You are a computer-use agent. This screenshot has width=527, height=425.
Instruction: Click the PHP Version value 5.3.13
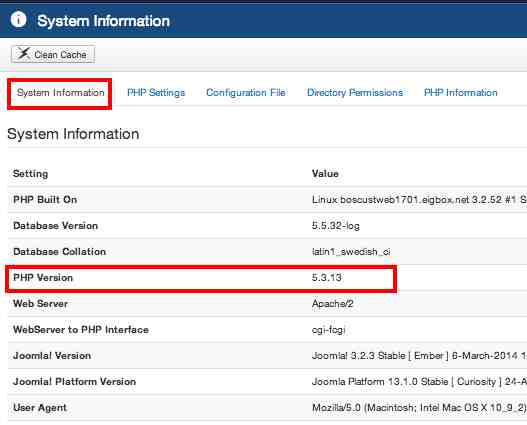click(327, 278)
